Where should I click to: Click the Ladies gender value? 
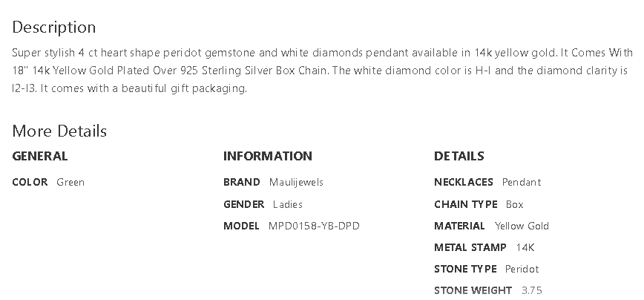(x=288, y=204)
